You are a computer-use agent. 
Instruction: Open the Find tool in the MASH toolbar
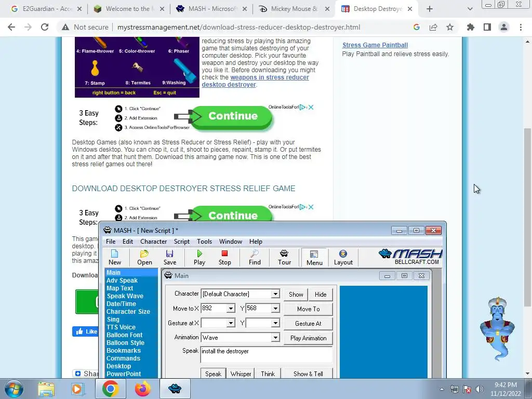(x=255, y=257)
